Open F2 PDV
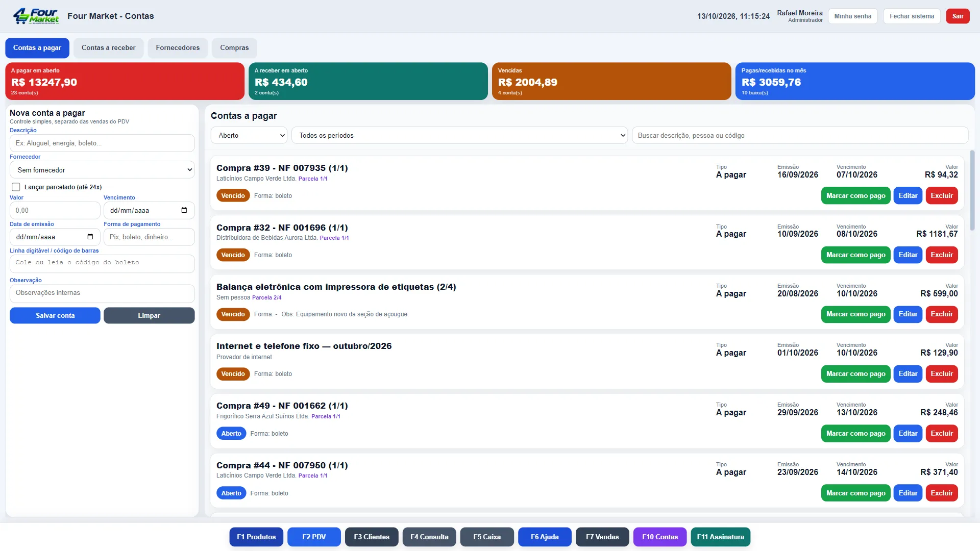 [x=314, y=537]
